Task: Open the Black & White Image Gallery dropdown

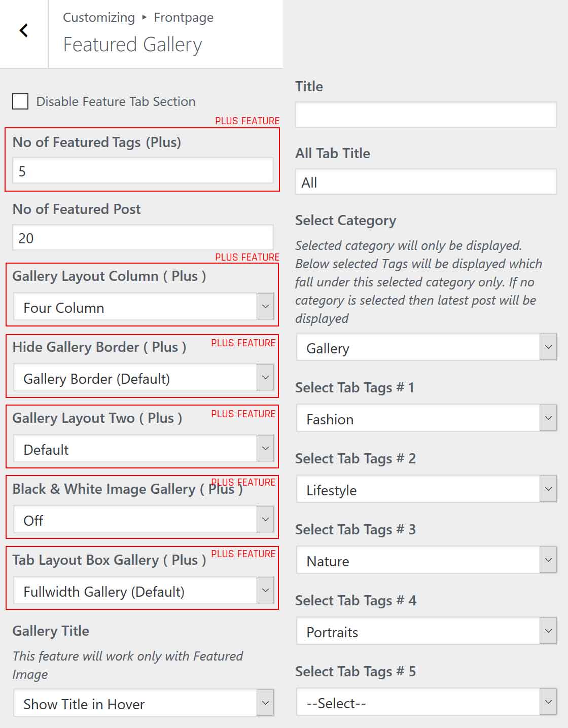Action: point(144,520)
